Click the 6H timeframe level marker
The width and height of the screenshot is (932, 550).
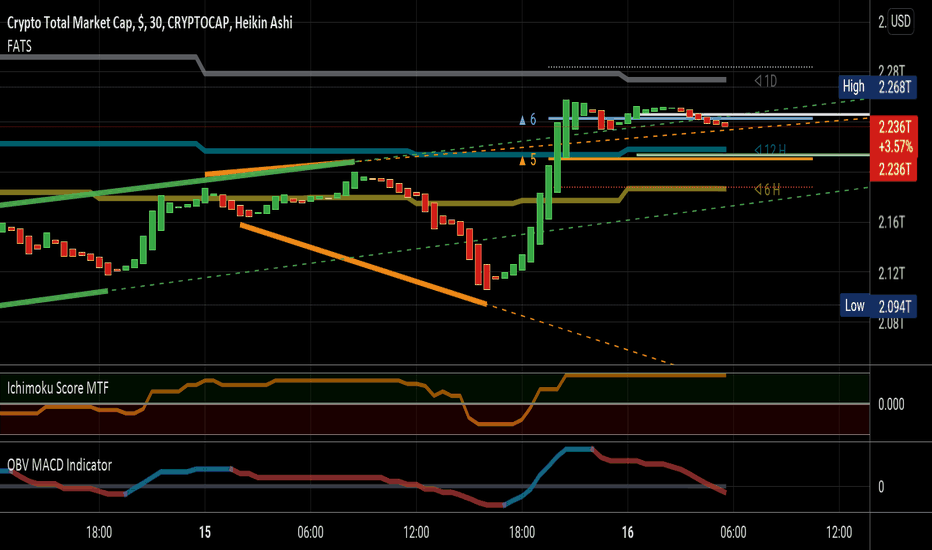767,190
